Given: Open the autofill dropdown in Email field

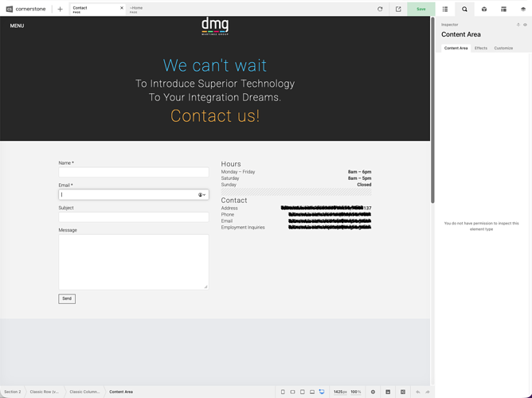Looking at the screenshot, I should click(201, 194).
